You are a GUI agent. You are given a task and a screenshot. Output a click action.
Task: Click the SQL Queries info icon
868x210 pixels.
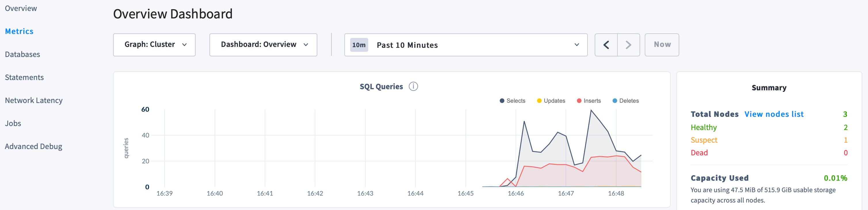click(x=413, y=87)
